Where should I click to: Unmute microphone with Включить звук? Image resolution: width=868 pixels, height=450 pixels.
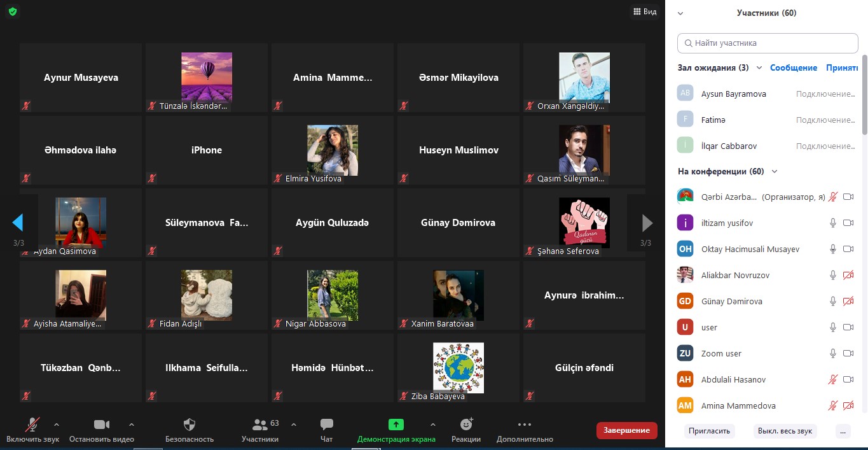pos(32,425)
